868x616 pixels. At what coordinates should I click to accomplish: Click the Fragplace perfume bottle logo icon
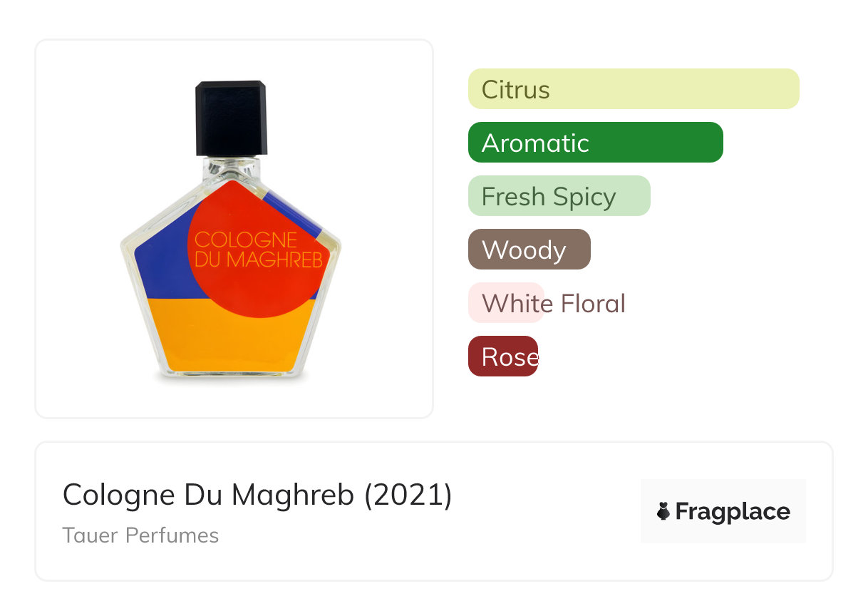pyautogui.click(x=663, y=511)
